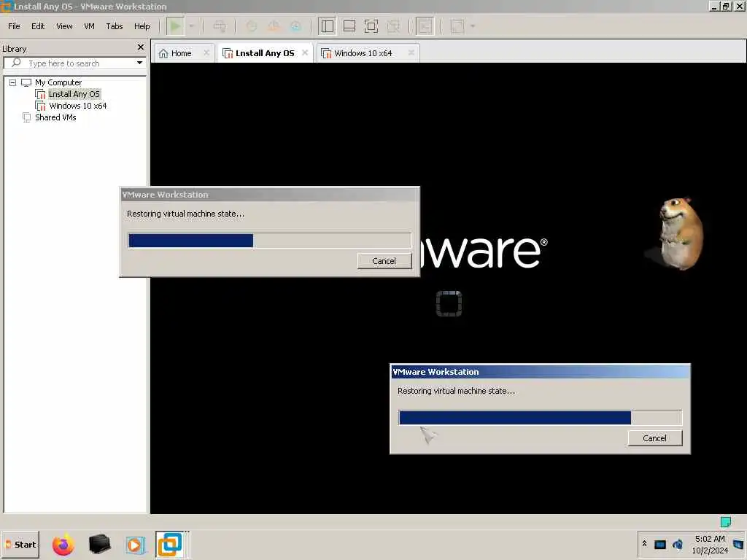Close the Home tab
The image size is (747, 560).
click(x=206, y=52)
